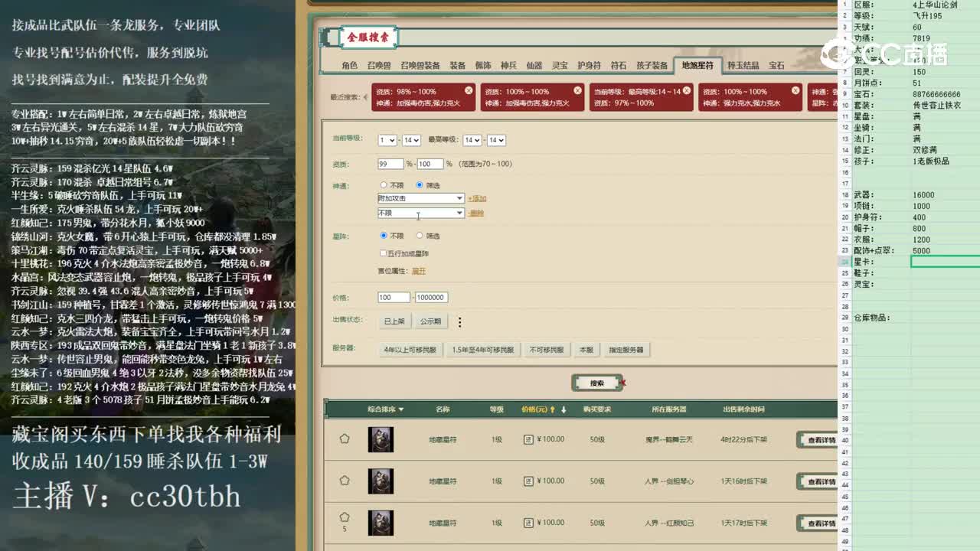Select the 筛选 radio for 星阵
Image resolution: width=980 pixels, height=551 pixels.
tap(420, 235)
